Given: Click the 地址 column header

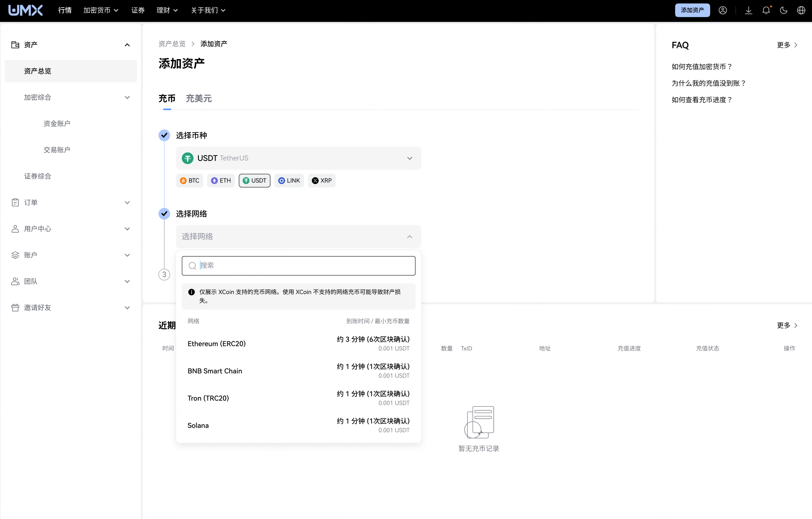Looking at the screenshot, I should [x=545, y=348].
